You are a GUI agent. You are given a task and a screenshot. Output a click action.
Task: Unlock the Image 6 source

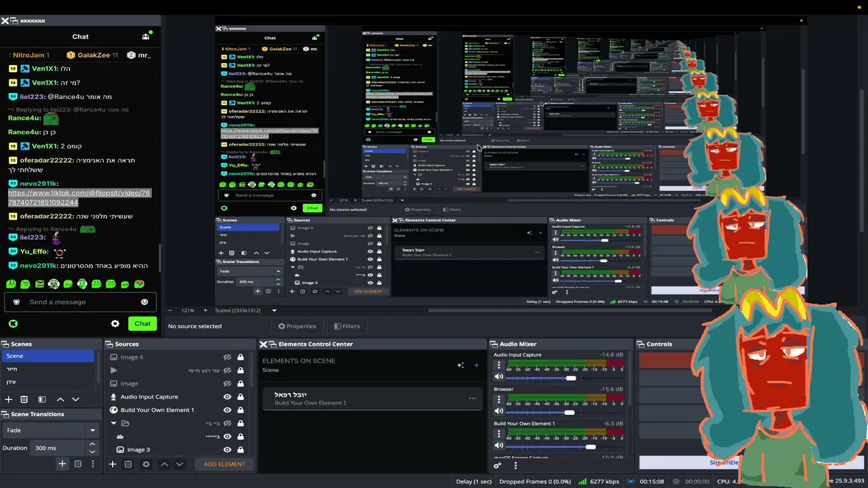(240, 357)
